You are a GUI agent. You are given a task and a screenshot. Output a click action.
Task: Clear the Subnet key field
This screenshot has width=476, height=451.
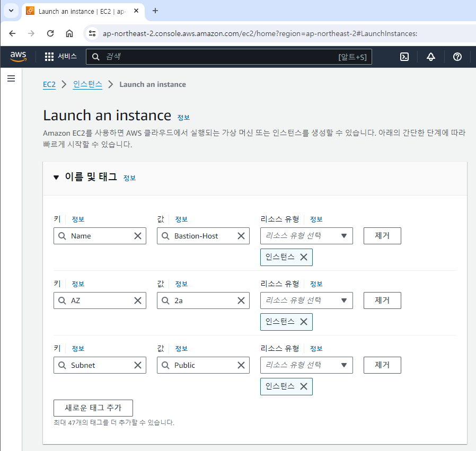pos(138,365)
